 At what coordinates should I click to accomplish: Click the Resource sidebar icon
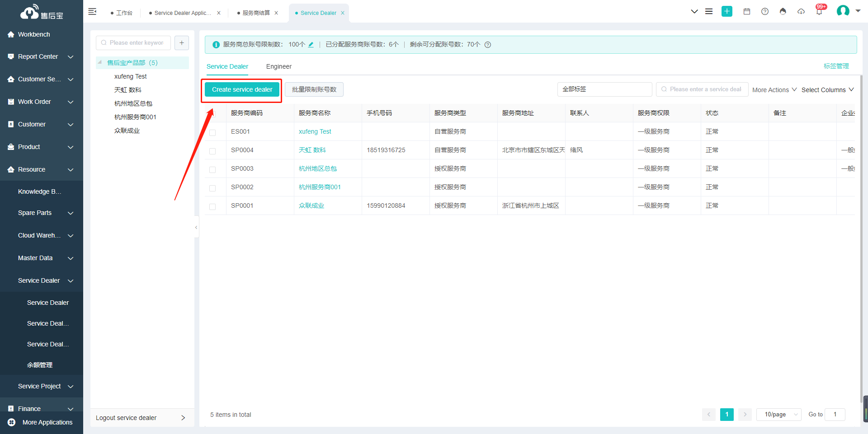coord(11,169)
